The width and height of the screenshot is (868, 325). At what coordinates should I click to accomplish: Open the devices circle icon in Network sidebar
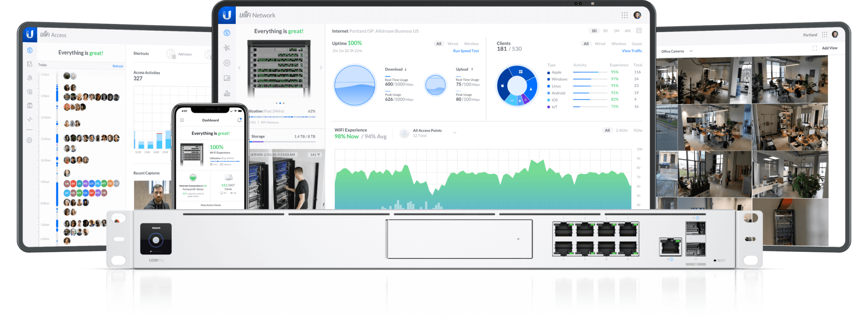[x=227, y=63]
